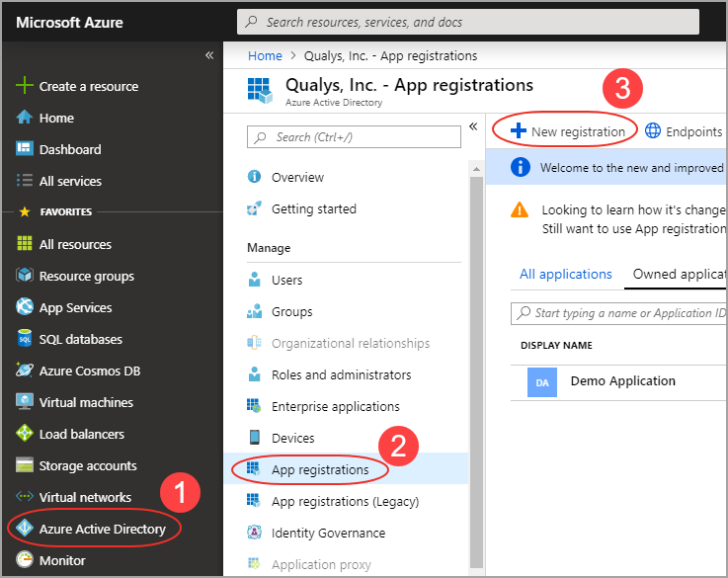728x578 pixels.
Task: Click the Azure Cosmos DB planet icon
Action: 24,370
